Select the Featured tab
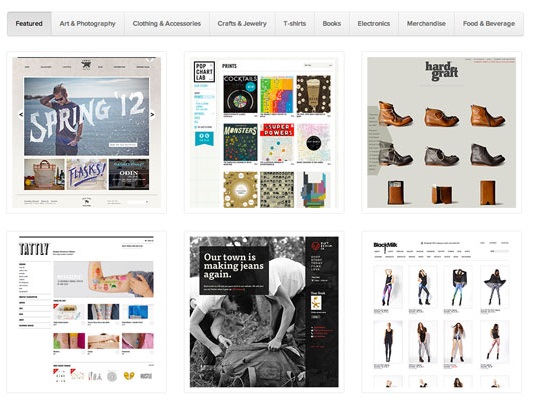 (29, 24)
